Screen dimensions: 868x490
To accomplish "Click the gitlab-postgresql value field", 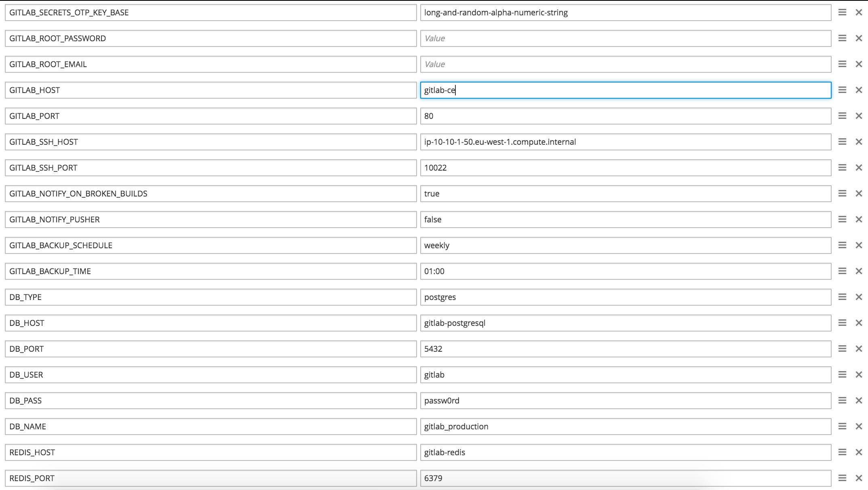I will coord(626,323).
